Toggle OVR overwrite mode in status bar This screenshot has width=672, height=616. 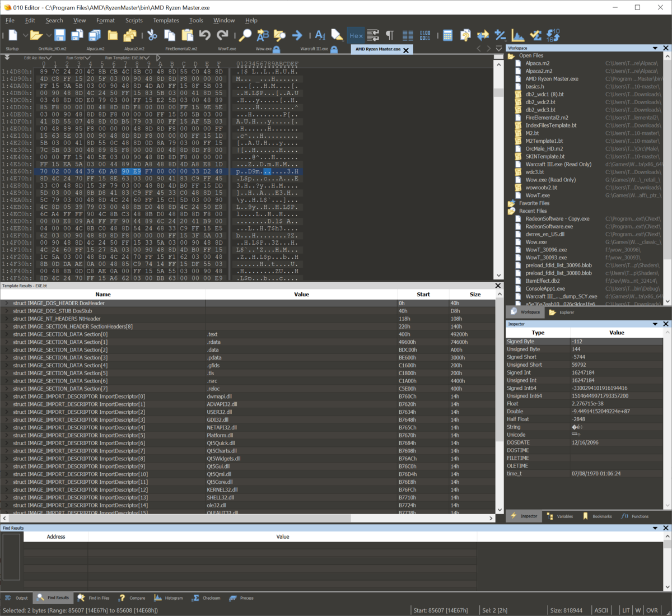(652, 610)
